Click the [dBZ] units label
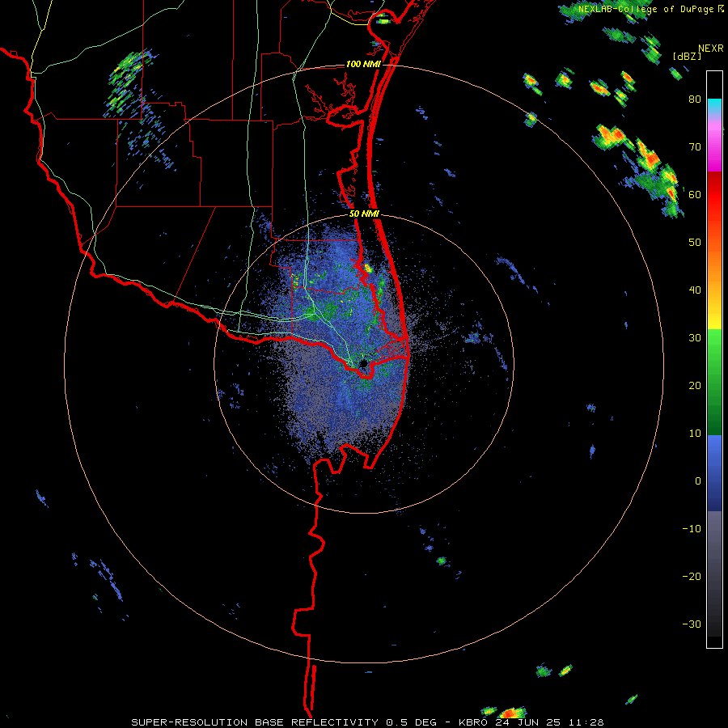The image size is (728, 728). (687, 56)
